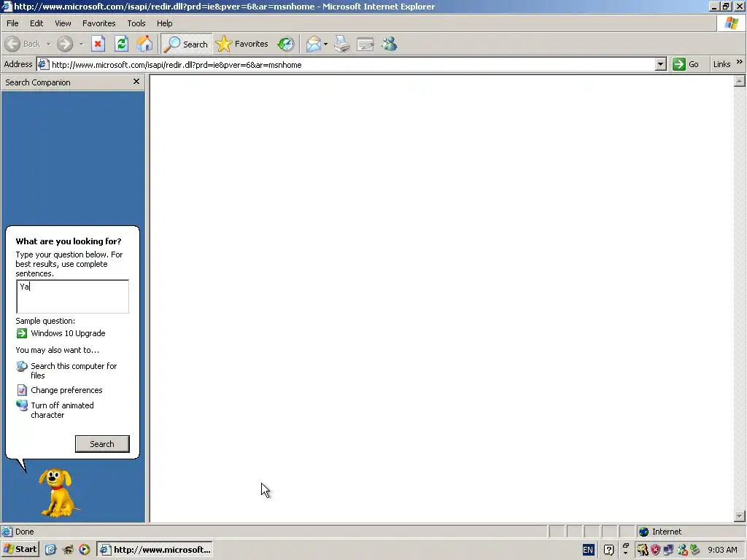Click the Internet Explorer taskbar window button
Screen dimensions: 747x560
[155, 550]
